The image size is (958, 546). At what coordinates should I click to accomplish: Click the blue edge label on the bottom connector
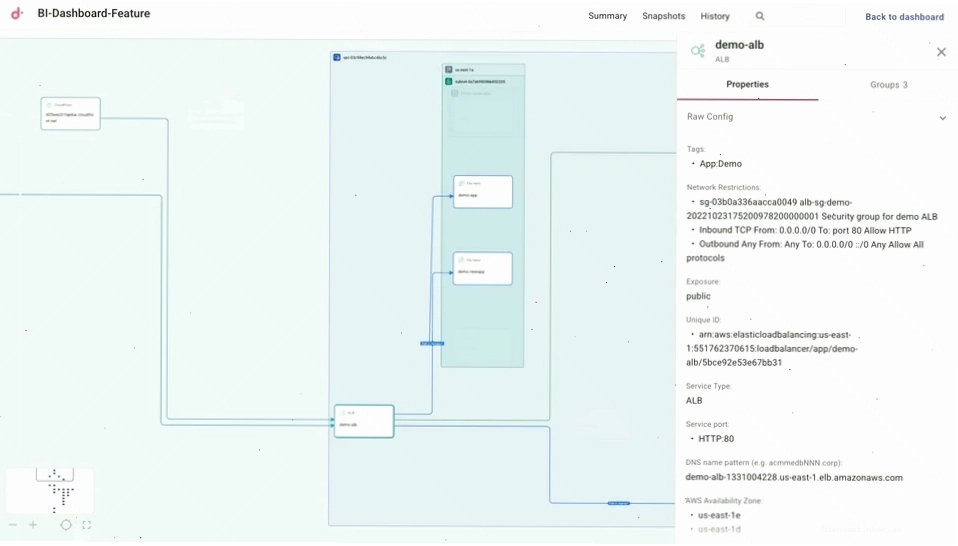[619, 503]
